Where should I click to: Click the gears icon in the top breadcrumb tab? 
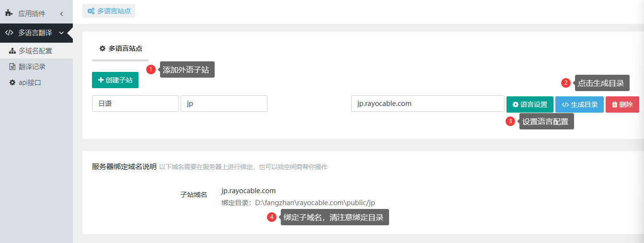91,11
